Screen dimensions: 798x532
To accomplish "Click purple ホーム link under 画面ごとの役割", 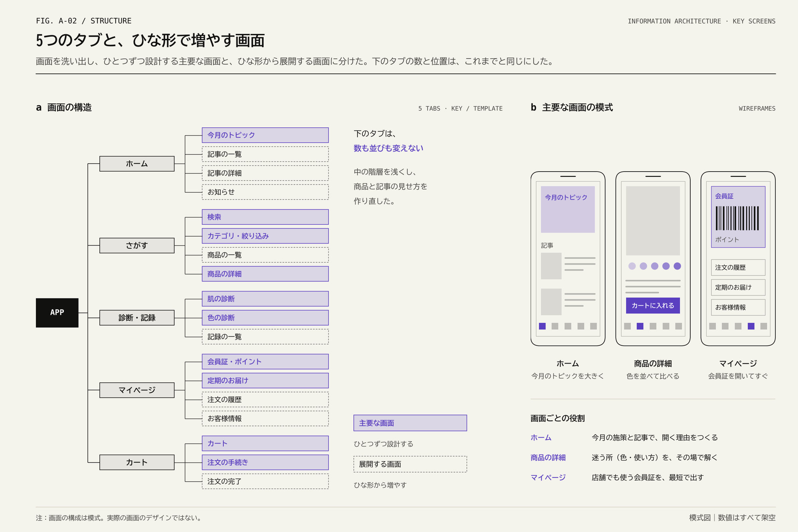I will coord(541,437).
